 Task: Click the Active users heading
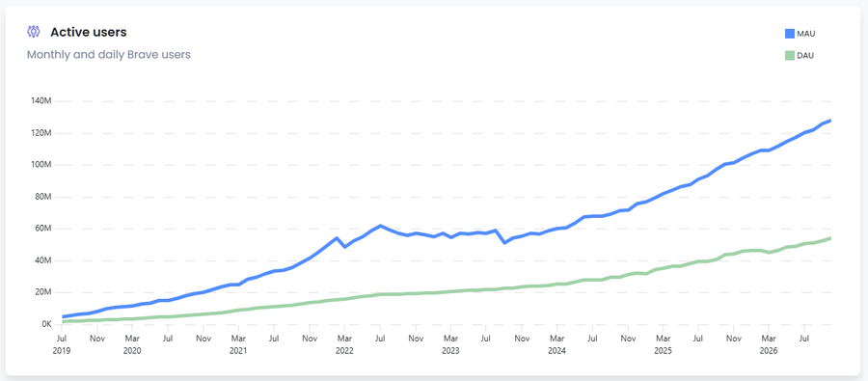click(89, 32)
